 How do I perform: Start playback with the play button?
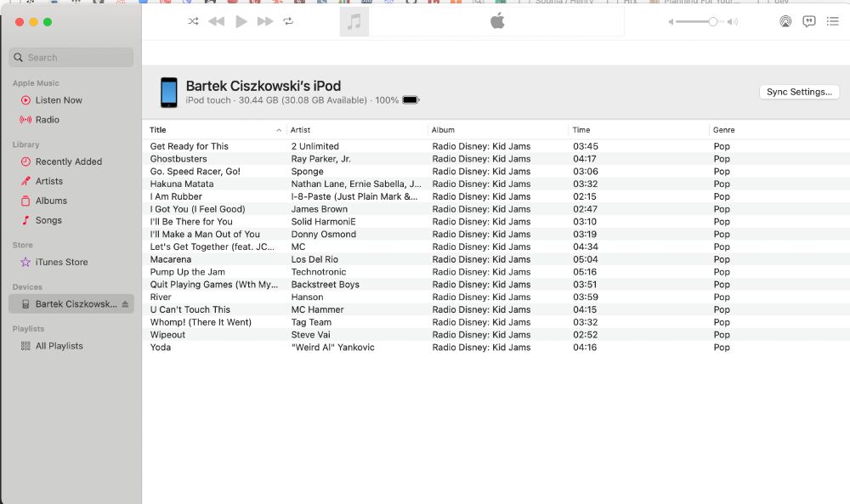point(241,21)
